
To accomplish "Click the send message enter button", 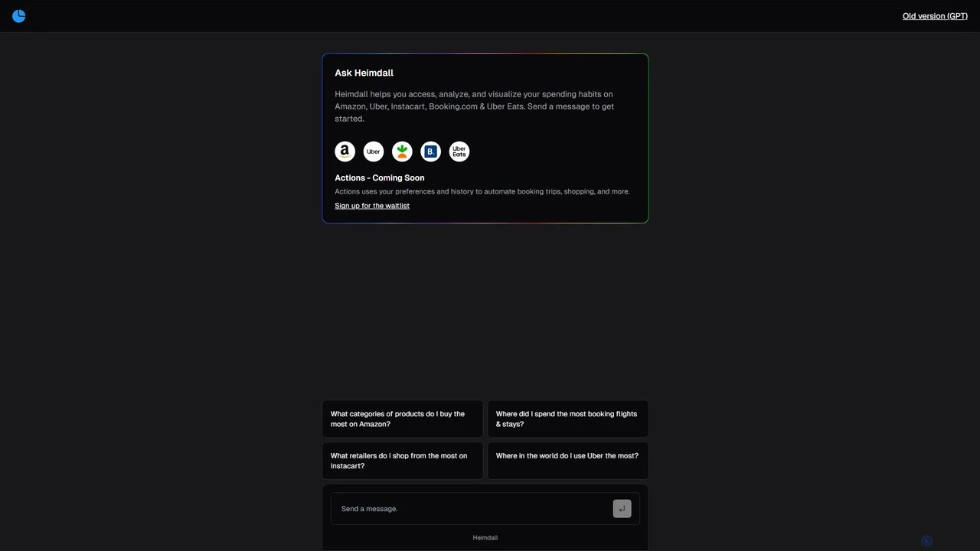I will 622,509.
